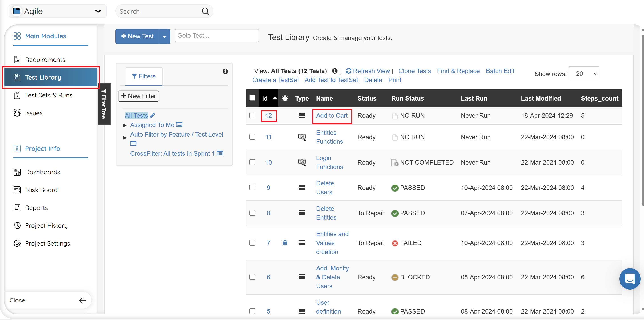Image resolution: width=644 pixels, height=320 pixels.
Task: Click the bug icon on test 7 row
Action: click(x=285, y=243)
